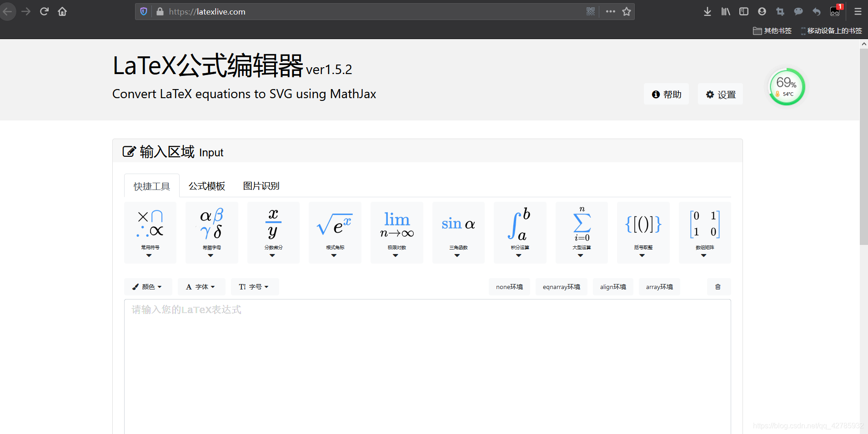
Task: Click the LaTeX公式编辑器 title heading
Action: point(208,65)
